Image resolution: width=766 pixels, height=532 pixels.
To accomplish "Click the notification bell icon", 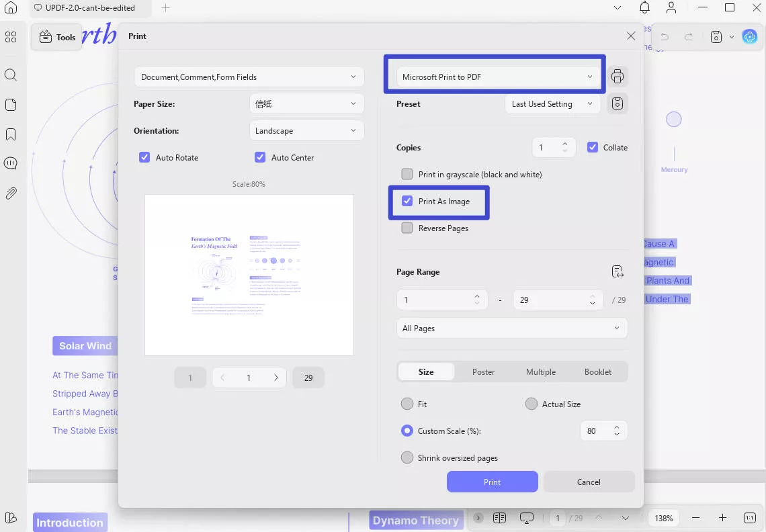I will (x=644, y=8).
